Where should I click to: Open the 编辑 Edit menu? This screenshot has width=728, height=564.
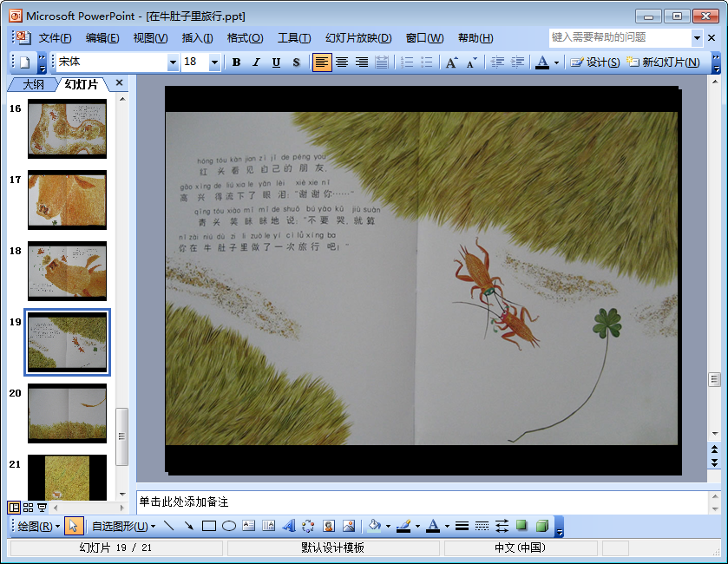coord(102,38)
